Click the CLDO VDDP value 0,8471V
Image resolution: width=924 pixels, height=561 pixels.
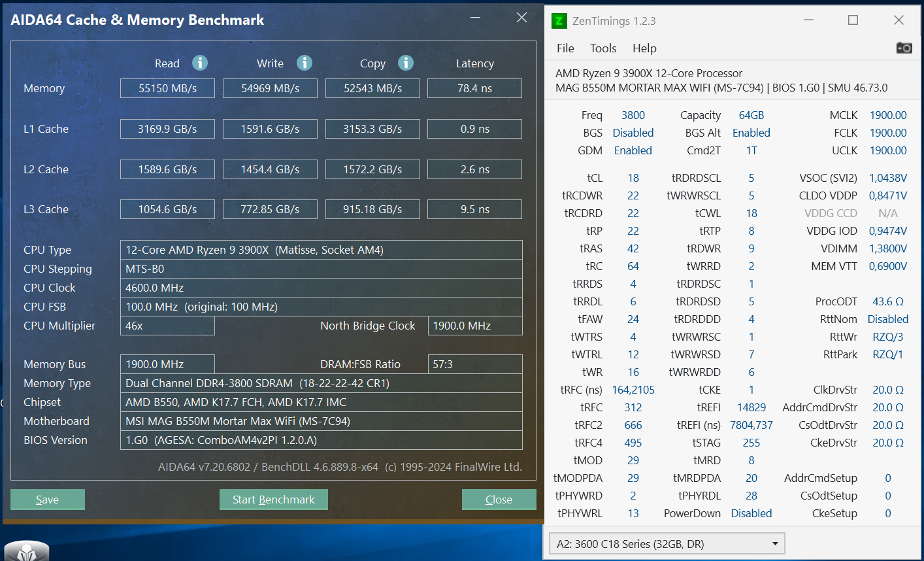point(888,195)
